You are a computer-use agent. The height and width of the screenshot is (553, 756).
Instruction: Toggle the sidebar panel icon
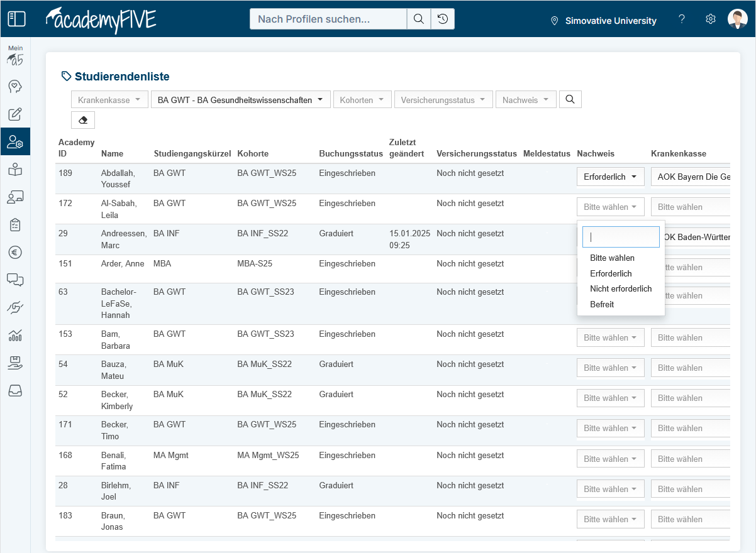click(16, 19)
